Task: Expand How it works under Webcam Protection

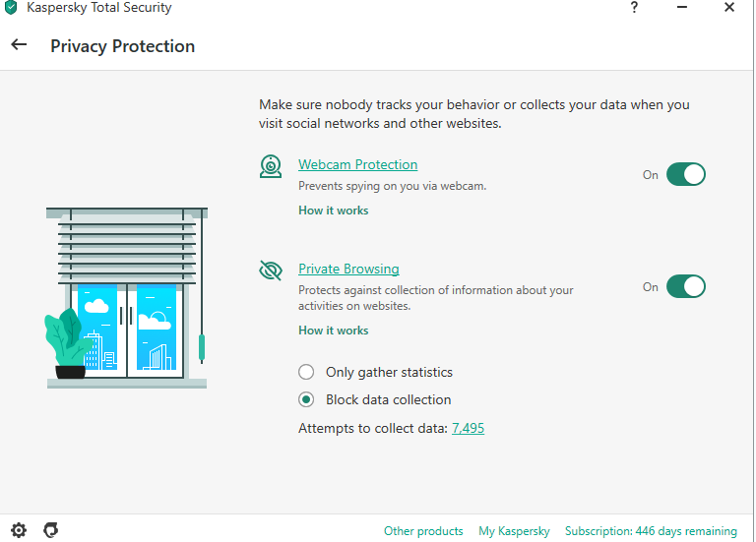Action: (333, 211)
